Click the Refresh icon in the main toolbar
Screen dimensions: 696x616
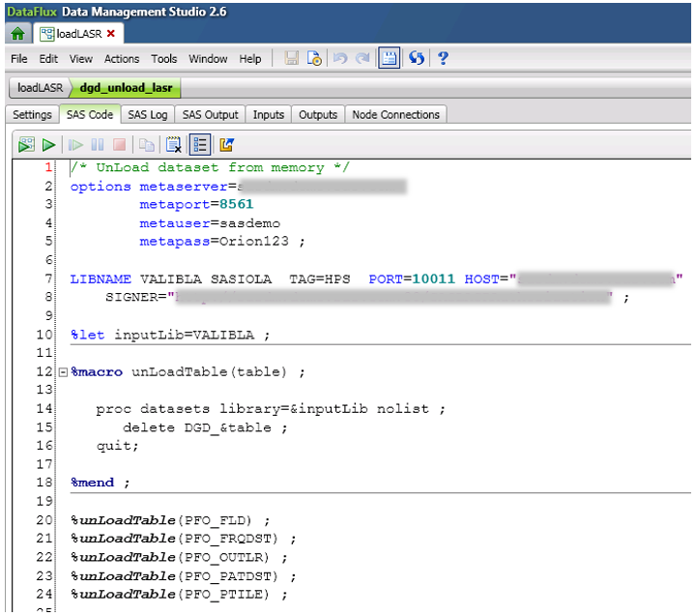417,59
